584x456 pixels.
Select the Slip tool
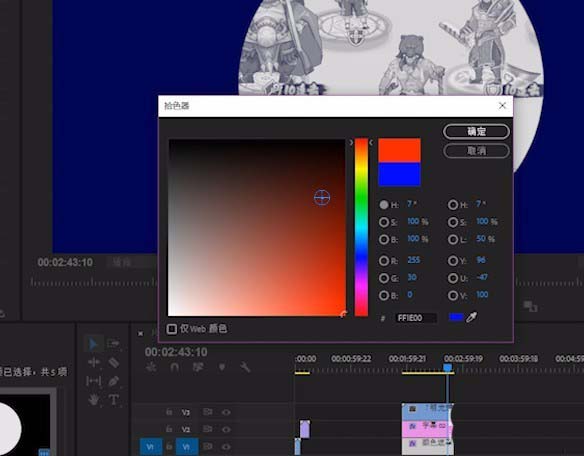(93, 381)
